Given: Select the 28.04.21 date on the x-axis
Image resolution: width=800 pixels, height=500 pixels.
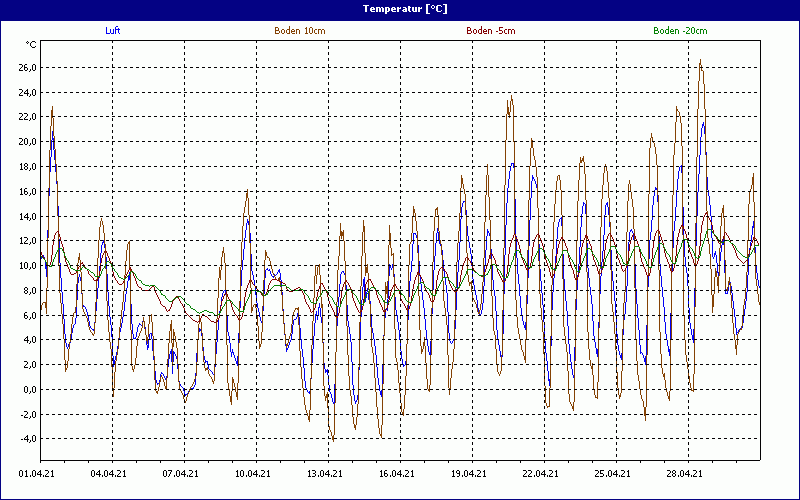Looking at the screenshot, I should (685, 474).
